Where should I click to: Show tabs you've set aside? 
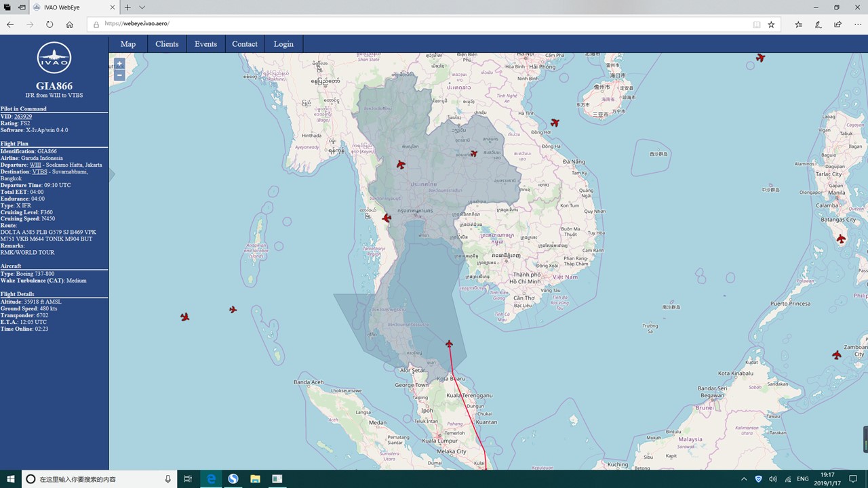tap(7, 7)
